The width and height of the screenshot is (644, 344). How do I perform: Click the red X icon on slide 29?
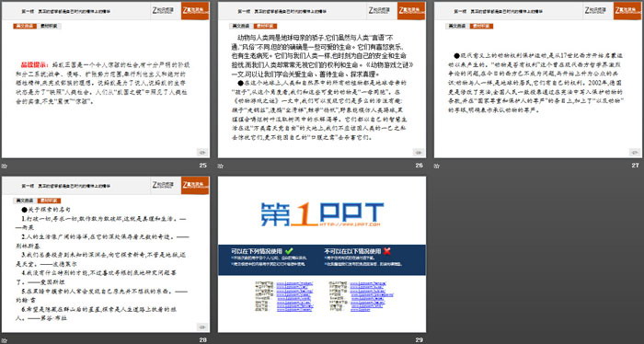[x=386, y=251]
